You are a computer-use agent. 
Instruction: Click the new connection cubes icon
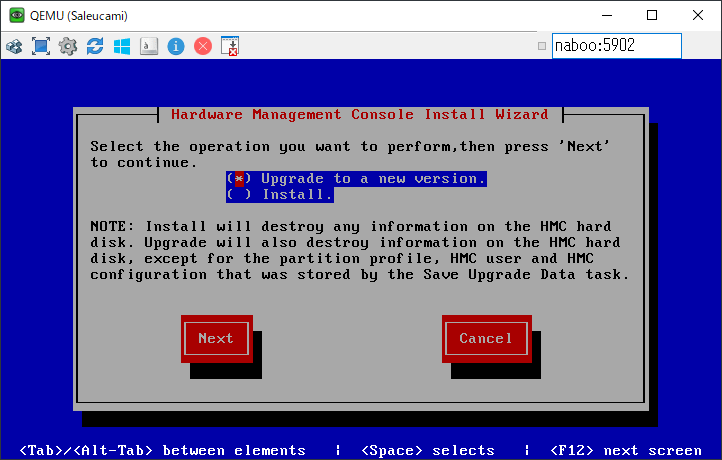[14, 46]
